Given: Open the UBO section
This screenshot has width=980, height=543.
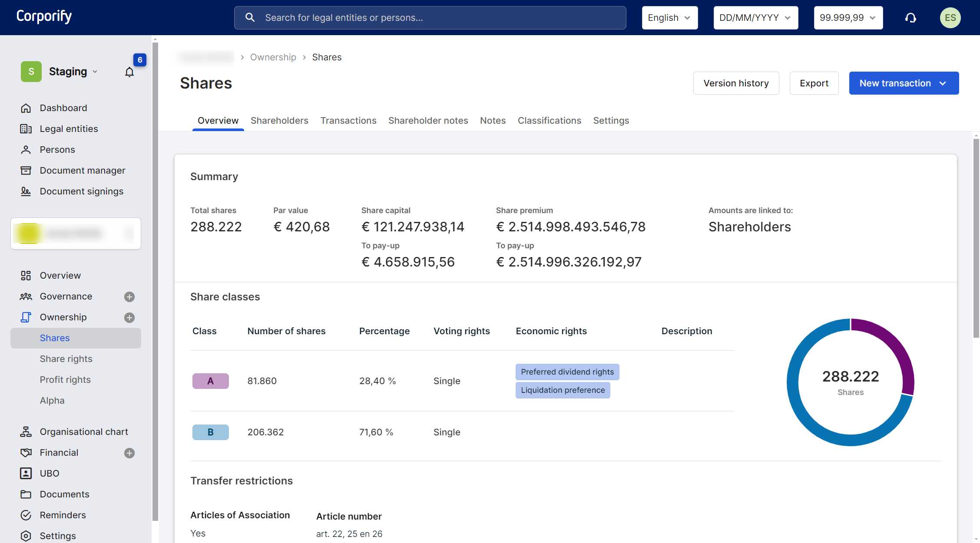Looking at the screenshot, I should tap(49, 474).
